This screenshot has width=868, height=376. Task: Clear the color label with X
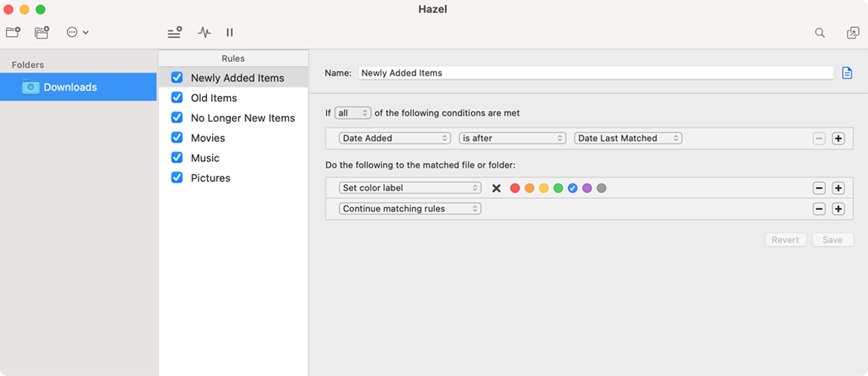[497, 188]
